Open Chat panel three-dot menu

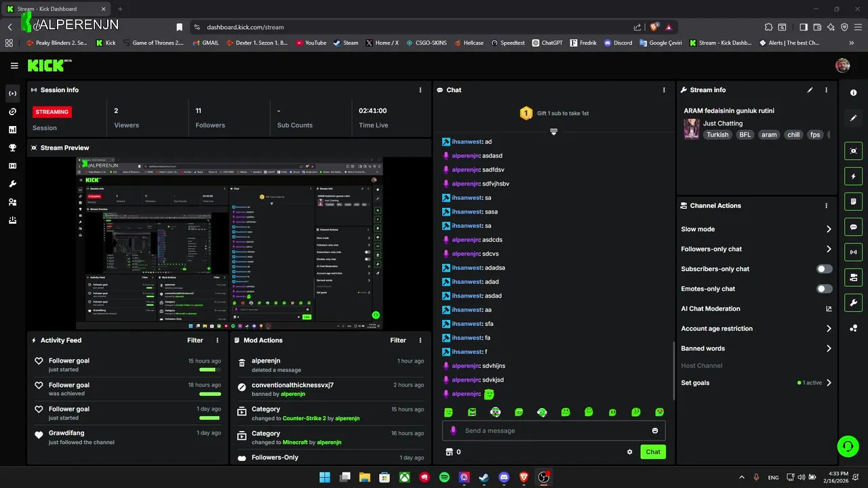click(664, 89)
